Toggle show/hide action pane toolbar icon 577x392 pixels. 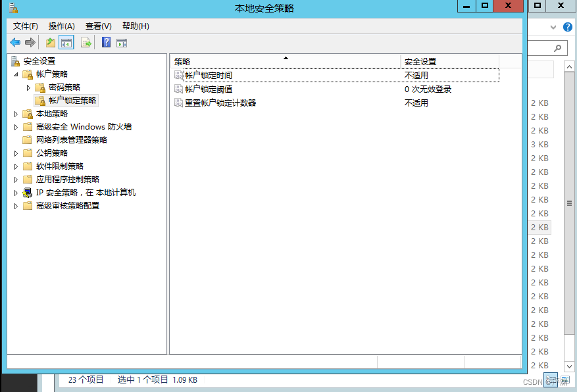tap(122, 43)
